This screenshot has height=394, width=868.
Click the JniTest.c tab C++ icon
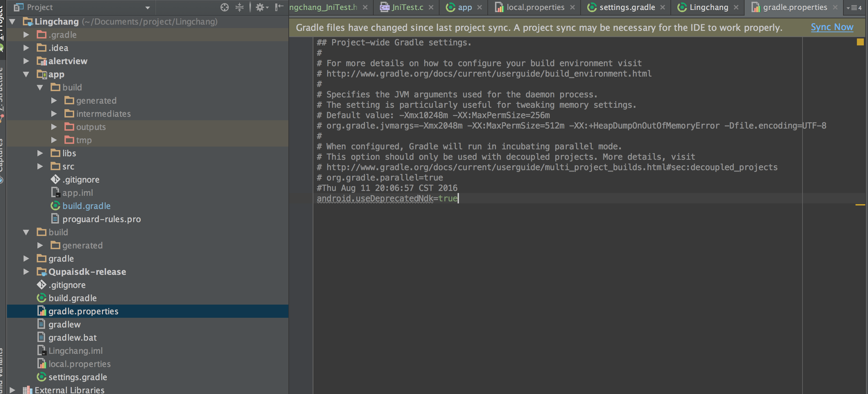(385, 7)
